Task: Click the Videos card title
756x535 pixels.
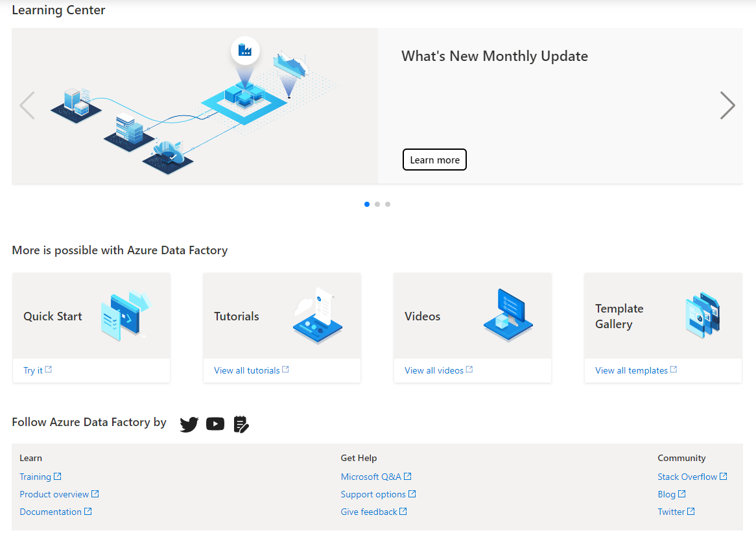Action: 422,316
